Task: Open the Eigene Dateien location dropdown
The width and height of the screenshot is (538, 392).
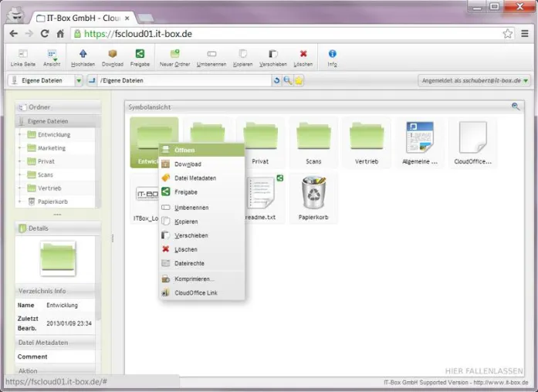Action: [79, 80]
